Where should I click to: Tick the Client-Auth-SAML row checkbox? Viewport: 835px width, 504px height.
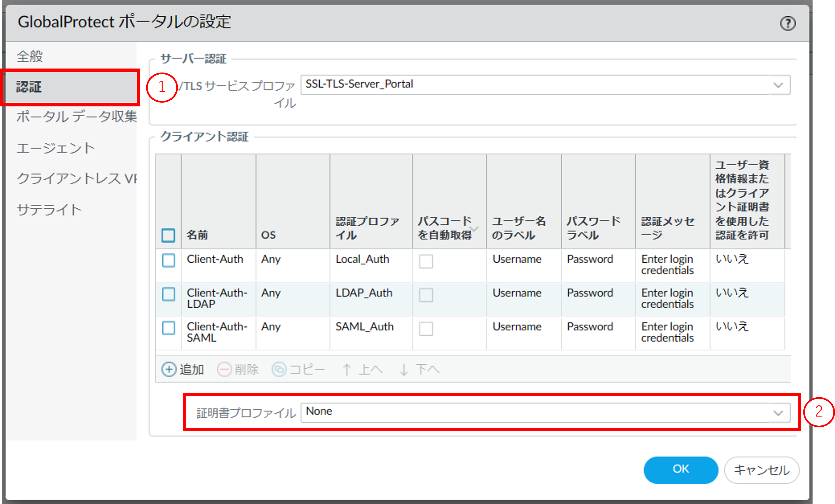point(168,328)
